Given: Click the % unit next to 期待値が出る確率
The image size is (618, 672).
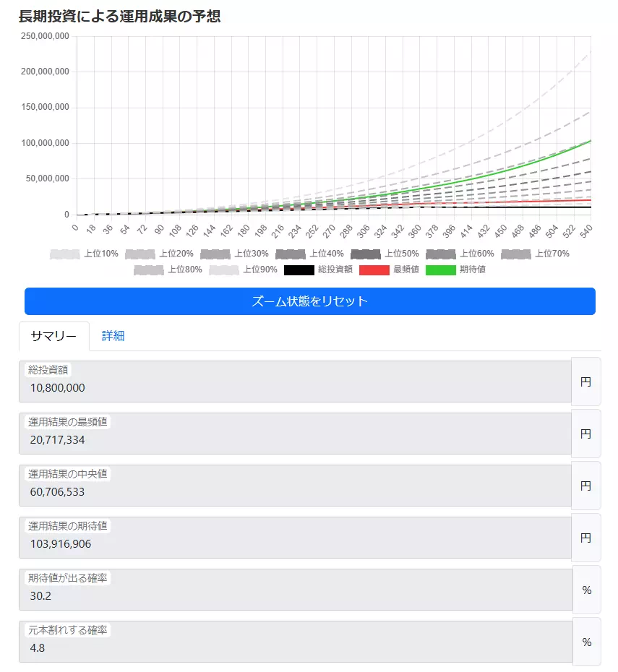Looking at the screenshot, I should [587, 590].
